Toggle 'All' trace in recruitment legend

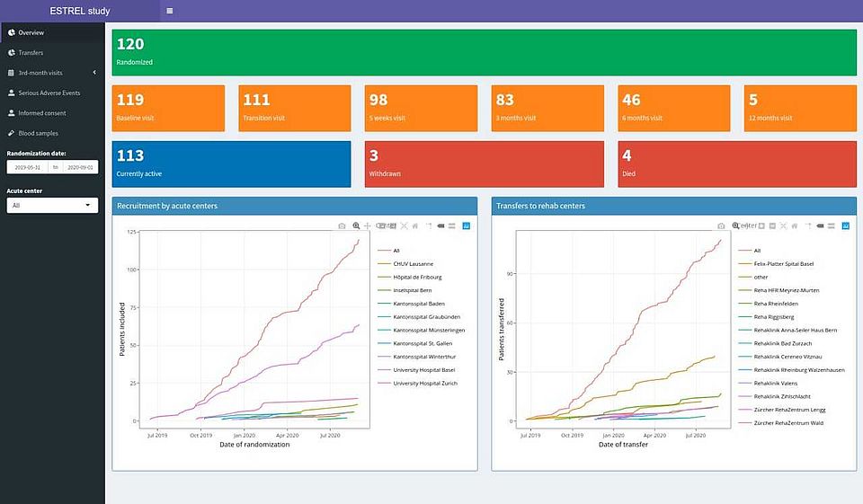(396, 251)
